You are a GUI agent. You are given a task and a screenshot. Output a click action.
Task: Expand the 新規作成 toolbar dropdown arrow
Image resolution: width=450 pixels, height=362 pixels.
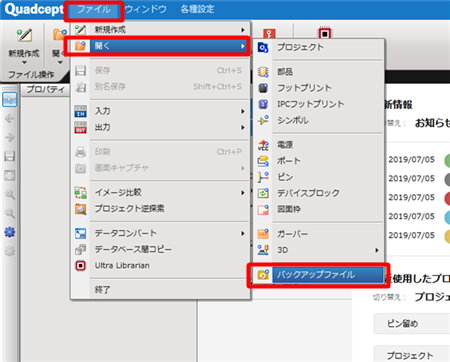tap(24, 62)
